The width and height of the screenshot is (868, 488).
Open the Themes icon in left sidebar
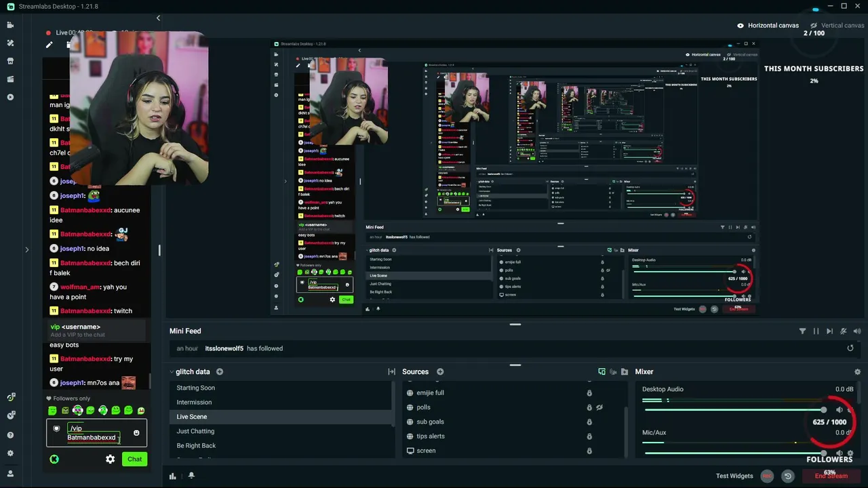10,43
